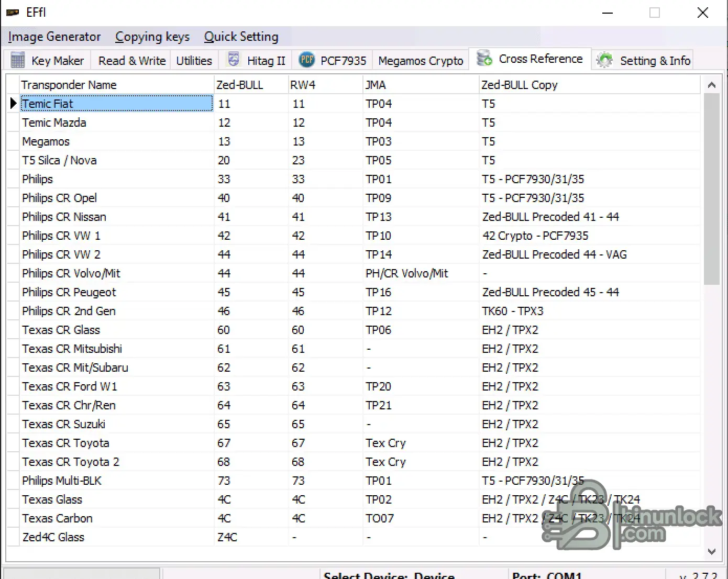Open the Utilities tab
Viewport: 728px width, 579px height.
[194, 61]
